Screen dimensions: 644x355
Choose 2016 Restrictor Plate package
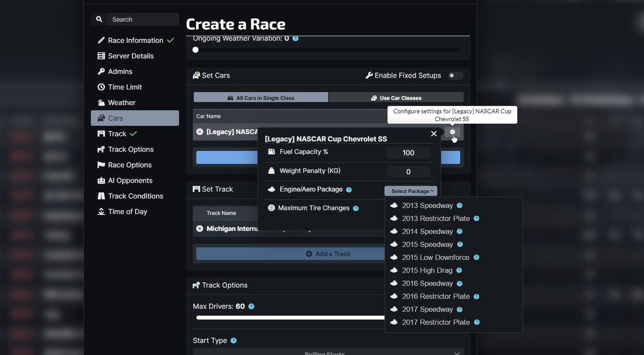tap(436, 296)
